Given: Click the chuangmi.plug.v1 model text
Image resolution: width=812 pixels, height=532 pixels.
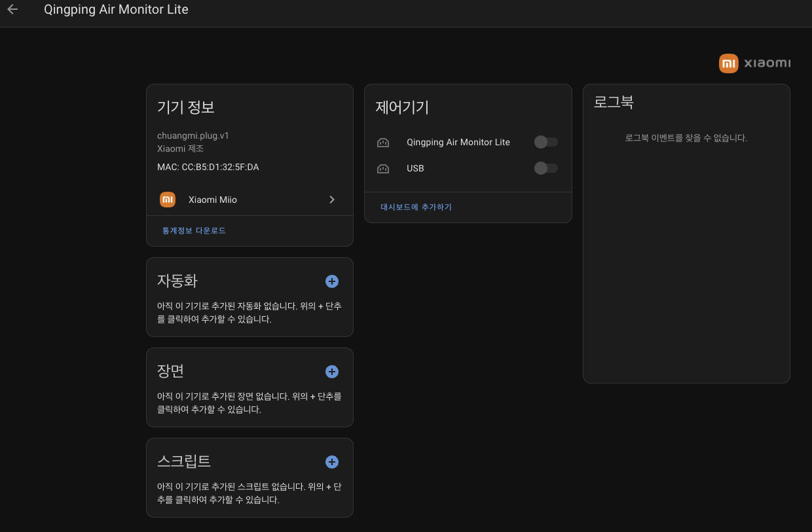Looking at the screenshot, I should pyautogui.click(x=193, y=136).
